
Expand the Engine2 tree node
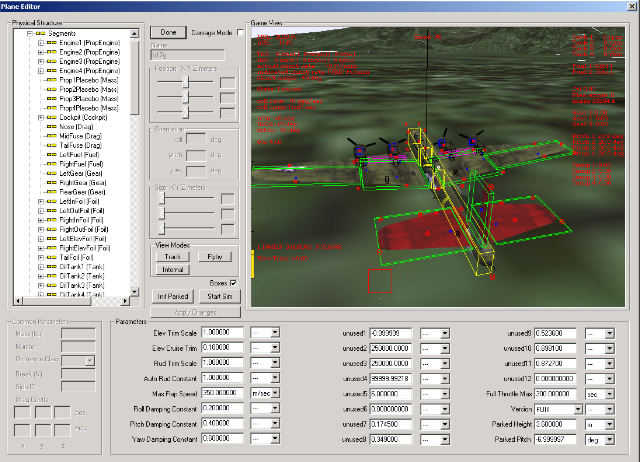pyautogui.click(x=39, y=54)
